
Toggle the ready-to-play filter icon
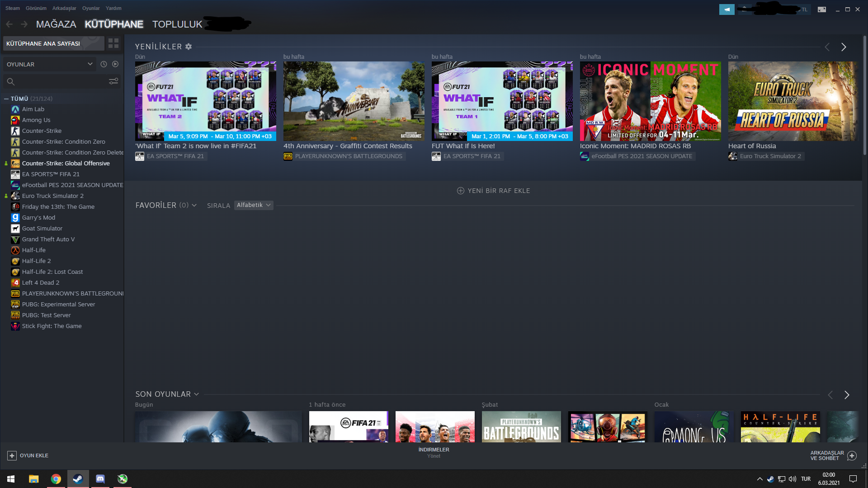pos(115,64)
